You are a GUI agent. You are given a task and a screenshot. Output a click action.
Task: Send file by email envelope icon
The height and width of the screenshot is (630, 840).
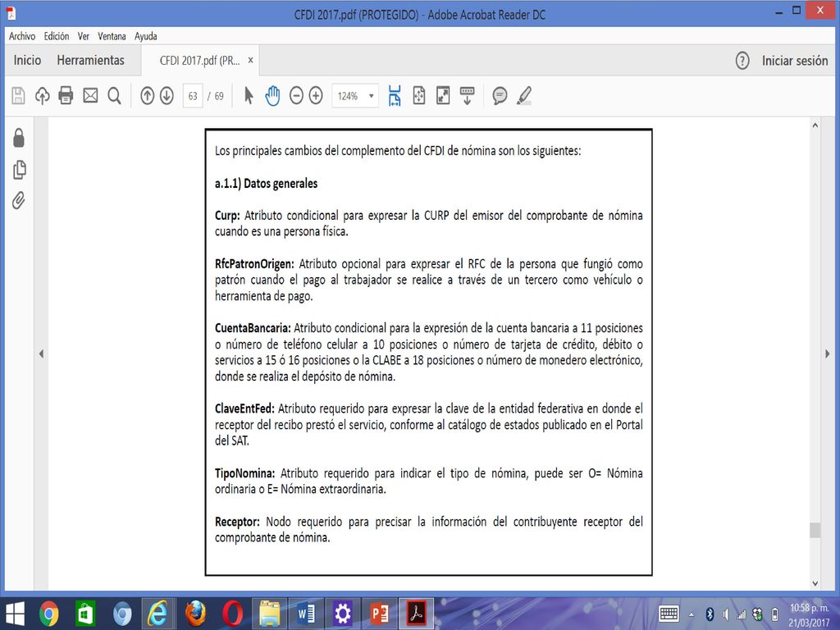(90, 96)
